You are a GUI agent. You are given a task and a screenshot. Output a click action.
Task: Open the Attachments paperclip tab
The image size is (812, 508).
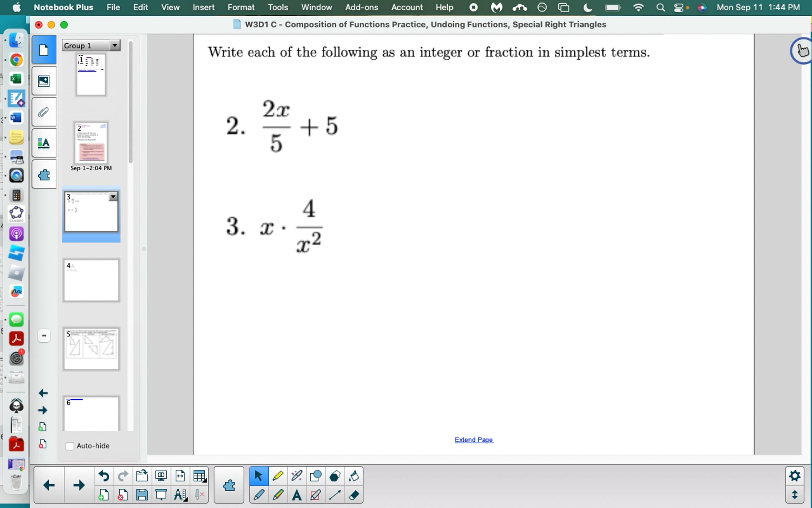[44, 112]
